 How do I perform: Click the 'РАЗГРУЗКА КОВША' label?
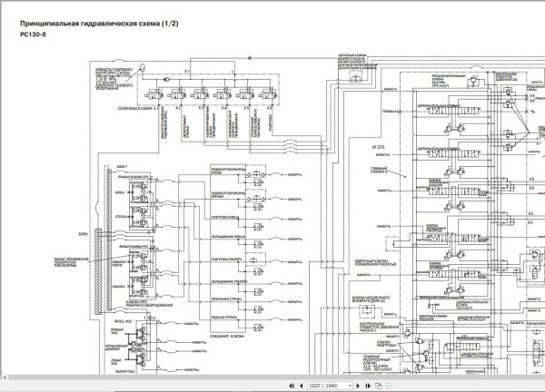tap(225, 218)
